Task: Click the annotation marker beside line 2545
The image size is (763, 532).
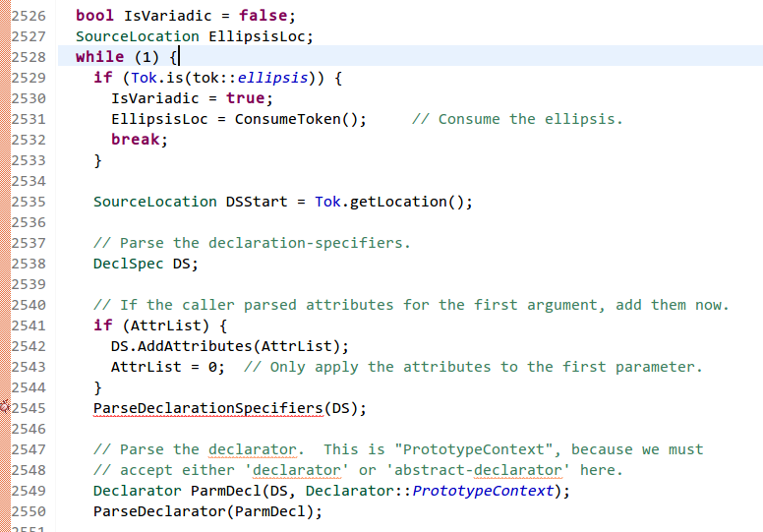Action: [4, 407]
